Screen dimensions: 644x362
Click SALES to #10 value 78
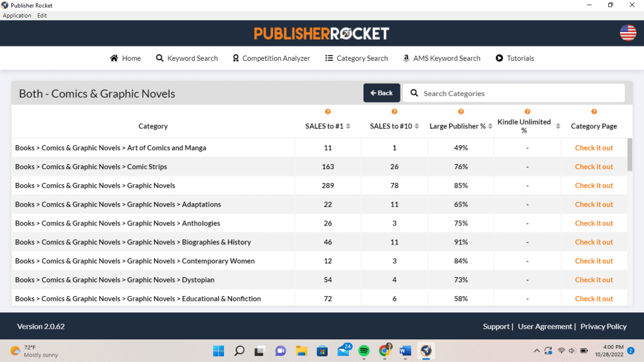coord(394,185)
